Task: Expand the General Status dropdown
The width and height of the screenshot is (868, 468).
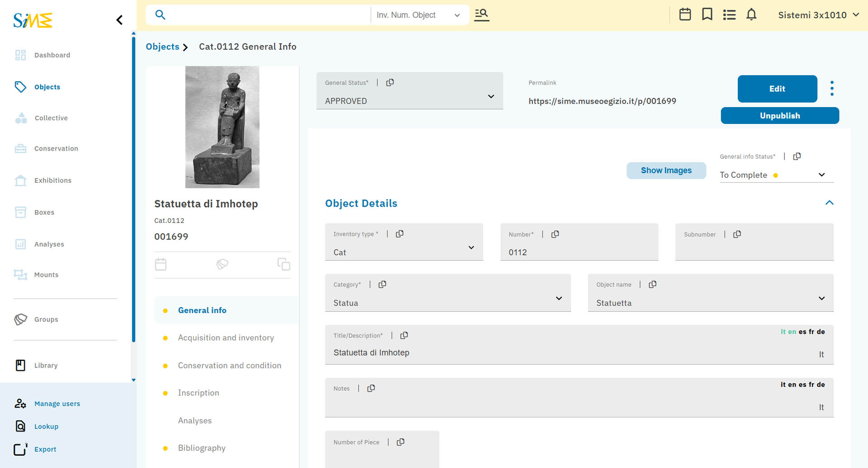Action: 491,97
